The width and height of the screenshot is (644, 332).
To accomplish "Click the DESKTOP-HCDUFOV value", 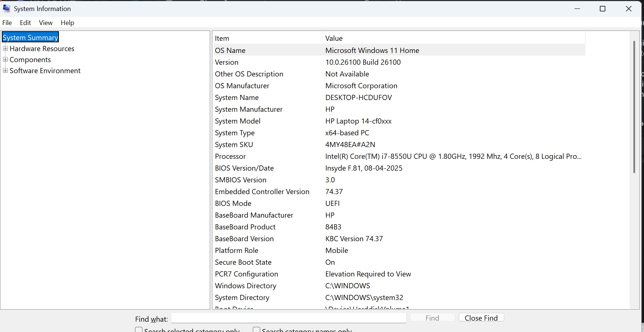I will pos(359,97).
